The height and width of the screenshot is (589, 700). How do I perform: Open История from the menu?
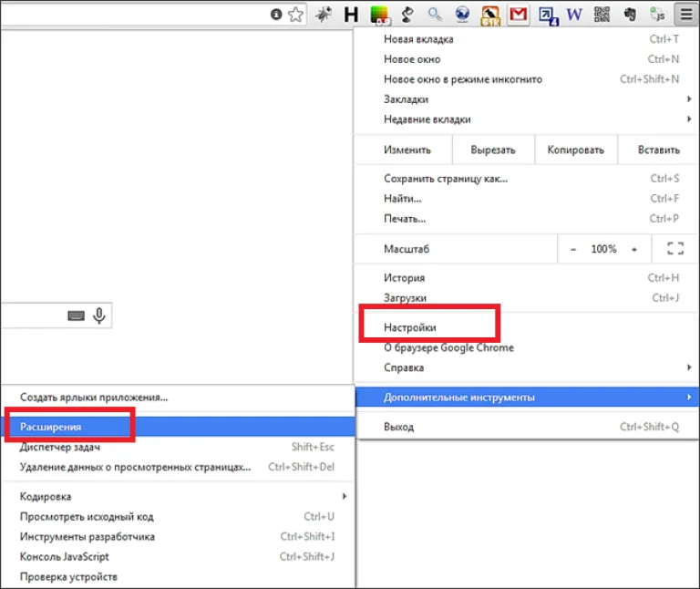[x=527, y=278]
